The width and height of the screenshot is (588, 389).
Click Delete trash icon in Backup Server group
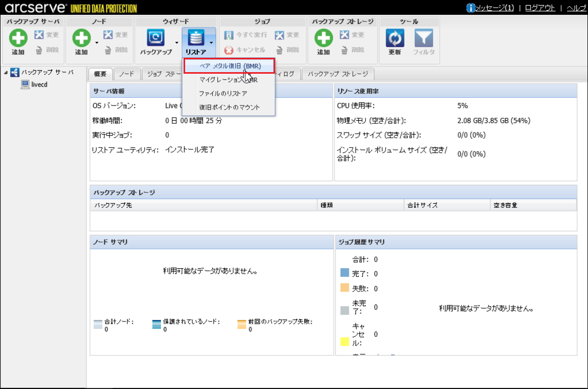[39, 50]
